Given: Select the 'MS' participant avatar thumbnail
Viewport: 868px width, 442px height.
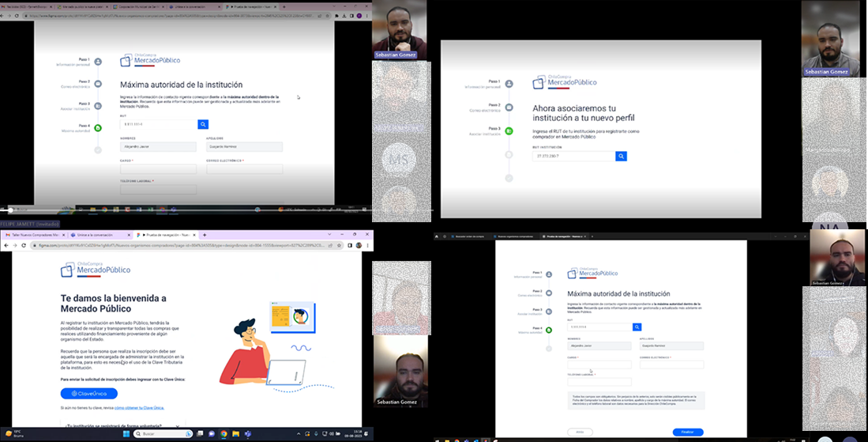Looking at the screenshot, I should click(398, 160).
